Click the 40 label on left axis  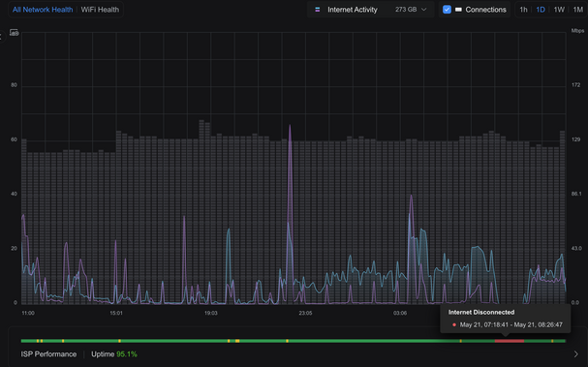coord(14,194)
